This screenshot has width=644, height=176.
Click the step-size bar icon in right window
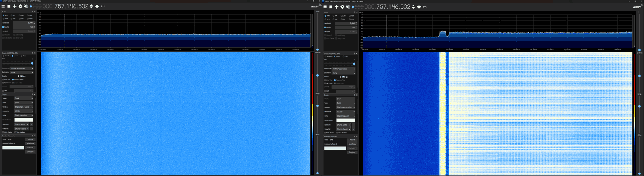pos(425,6)
